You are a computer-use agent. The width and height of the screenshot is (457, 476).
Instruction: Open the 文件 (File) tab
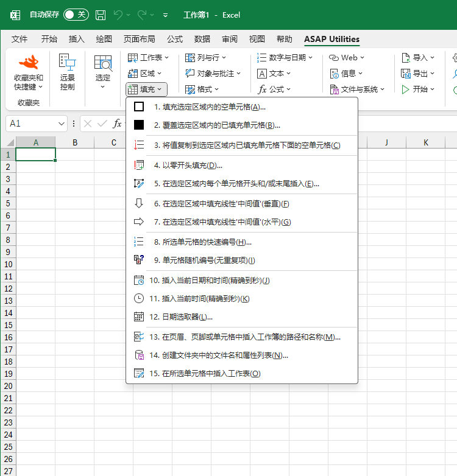pos(19,39)
